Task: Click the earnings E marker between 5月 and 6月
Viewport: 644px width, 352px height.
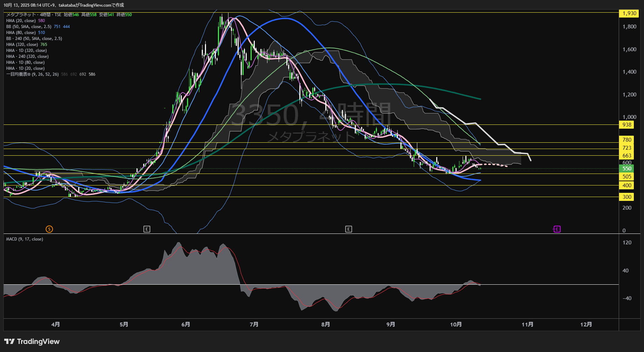Action: click(147, 229)
